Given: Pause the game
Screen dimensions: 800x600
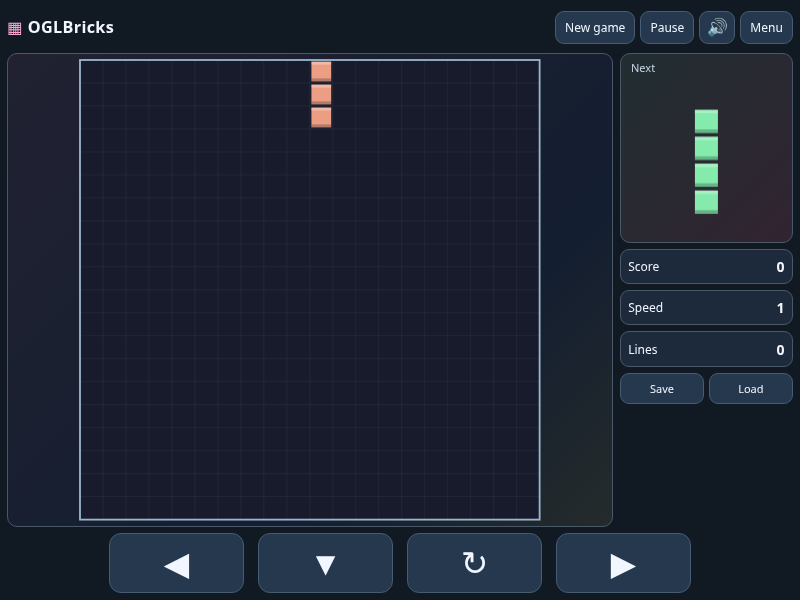Looking at the screenshot, I should 666,28.
